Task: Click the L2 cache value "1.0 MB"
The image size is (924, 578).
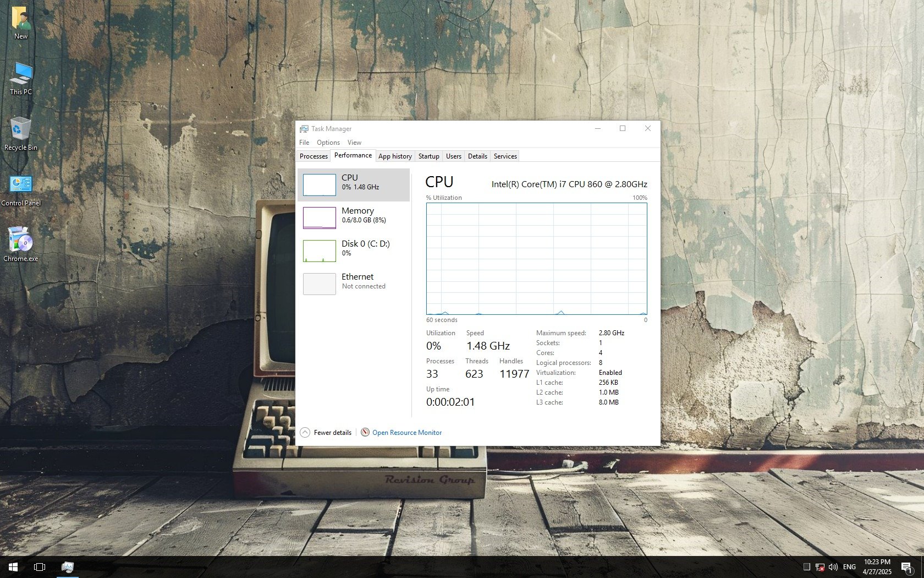Action: pos(609,392)
